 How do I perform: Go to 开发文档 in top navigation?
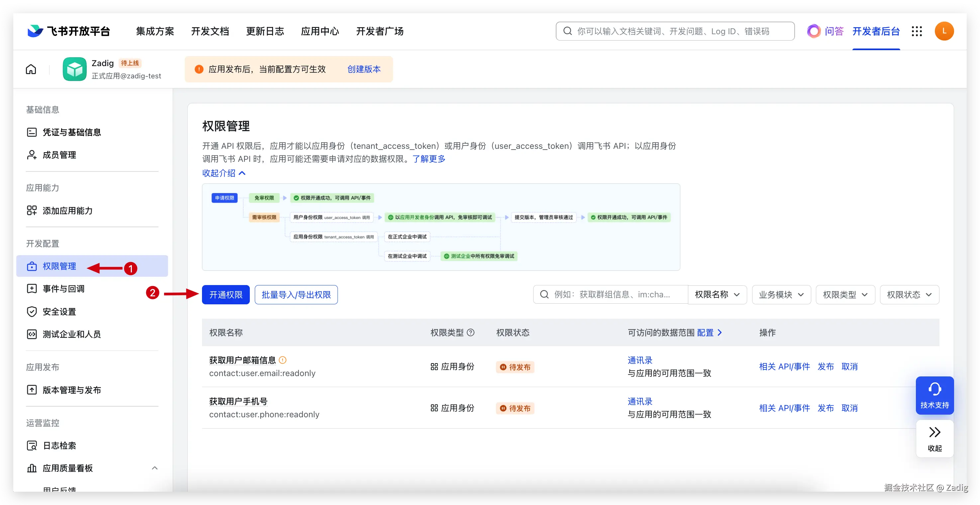(210, 31)
